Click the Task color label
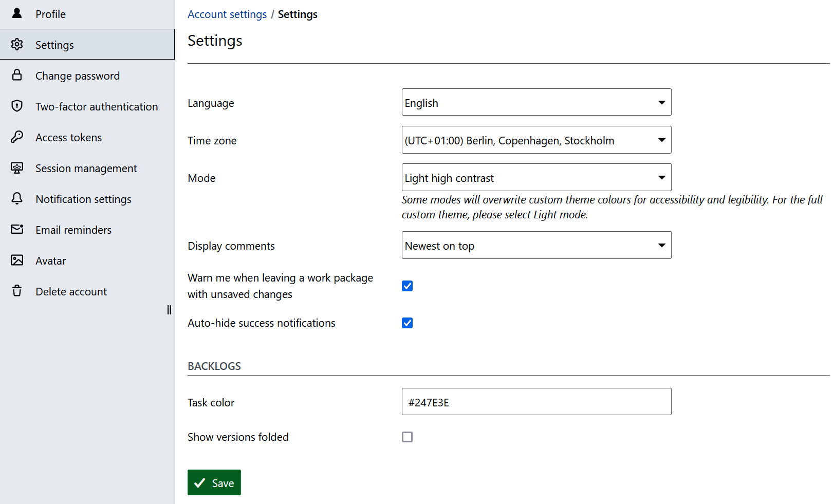Screen dimensions: 833x504 [x=211, y=403]
